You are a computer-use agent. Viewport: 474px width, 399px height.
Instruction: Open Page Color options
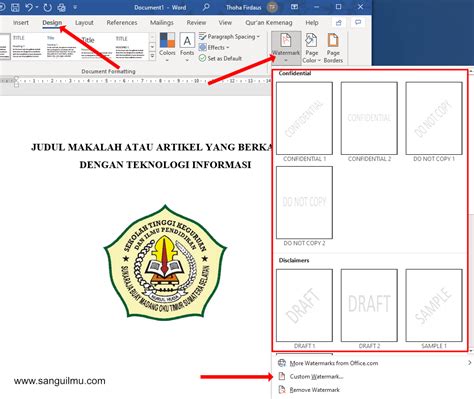tap(311, 48)
